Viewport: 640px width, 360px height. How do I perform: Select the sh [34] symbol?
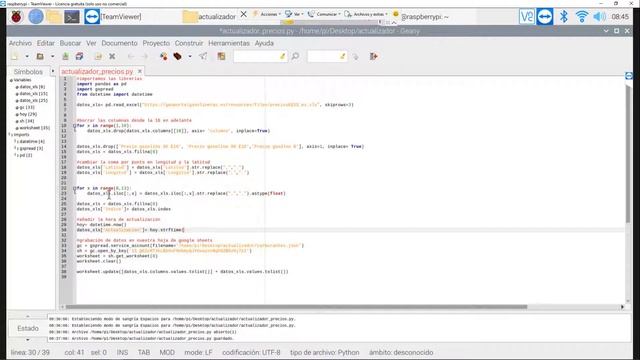25,121
